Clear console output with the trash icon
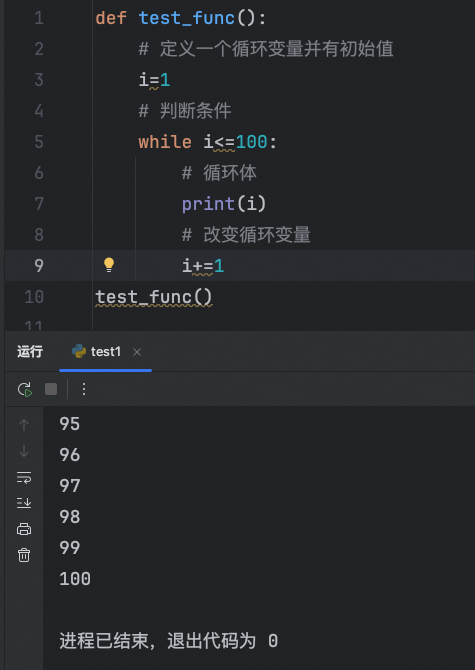This screenshot has width=475, height=670. click(24, 555)
